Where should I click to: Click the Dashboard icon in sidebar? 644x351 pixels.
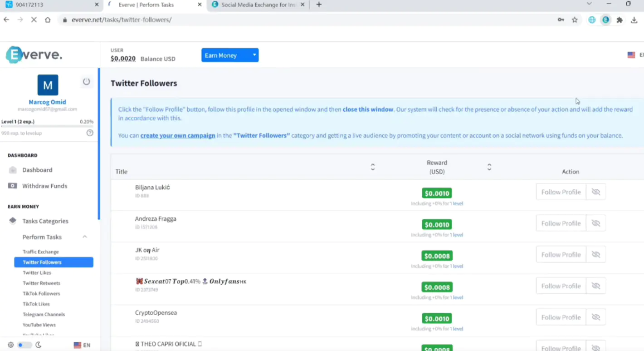pyautogui.click(x=13, y=170)
